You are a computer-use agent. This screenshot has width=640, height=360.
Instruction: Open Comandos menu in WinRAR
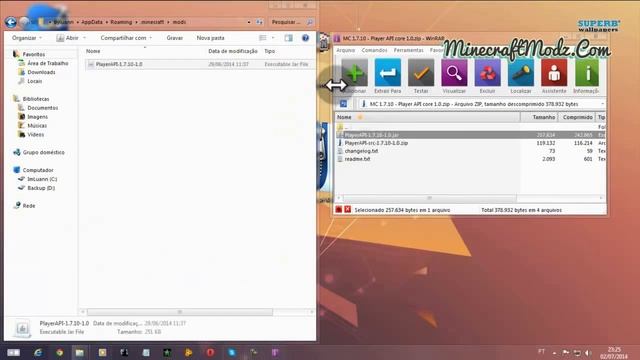(374, 50)
